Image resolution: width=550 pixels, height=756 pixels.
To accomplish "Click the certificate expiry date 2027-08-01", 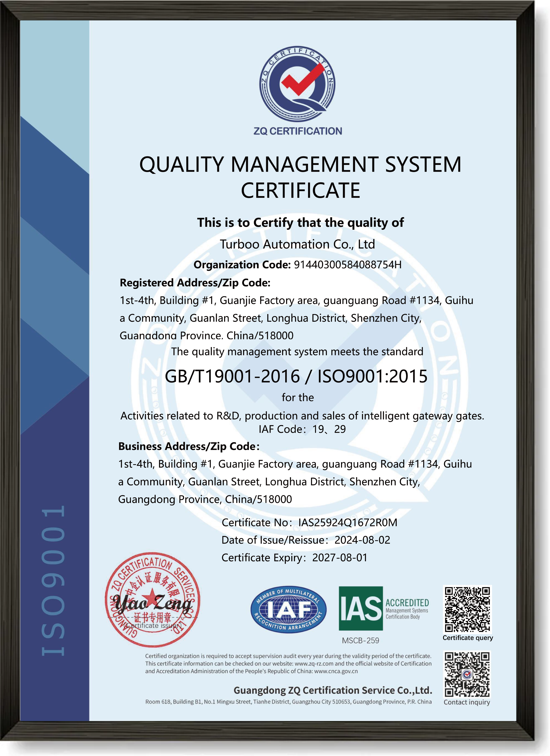I will pyautogui.click(x=339, y=558).
